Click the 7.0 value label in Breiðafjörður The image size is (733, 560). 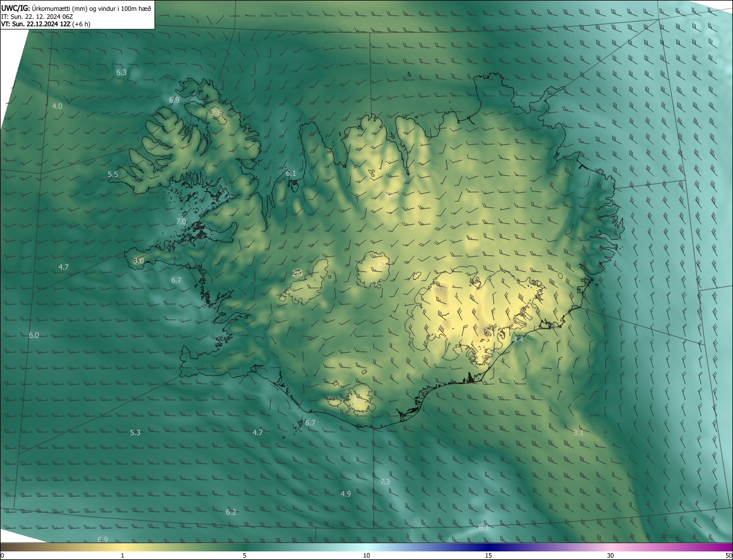[x=181, y=221]
